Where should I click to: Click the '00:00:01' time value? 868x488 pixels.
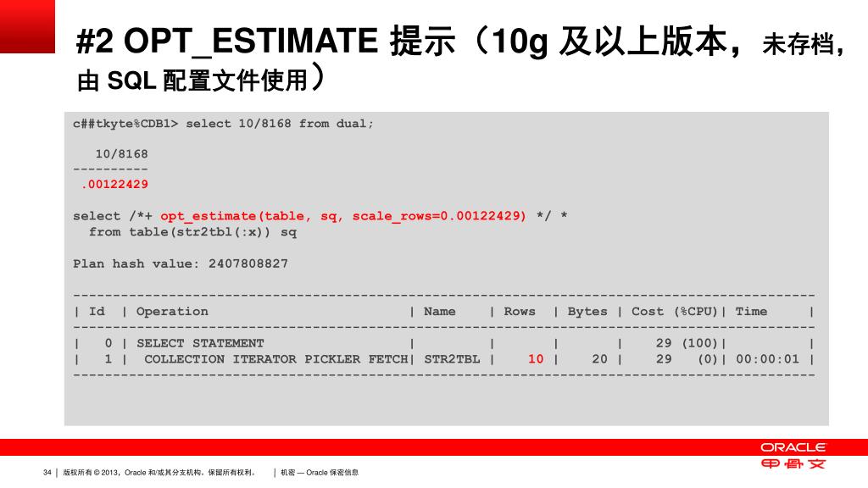[x=767, y=359]
